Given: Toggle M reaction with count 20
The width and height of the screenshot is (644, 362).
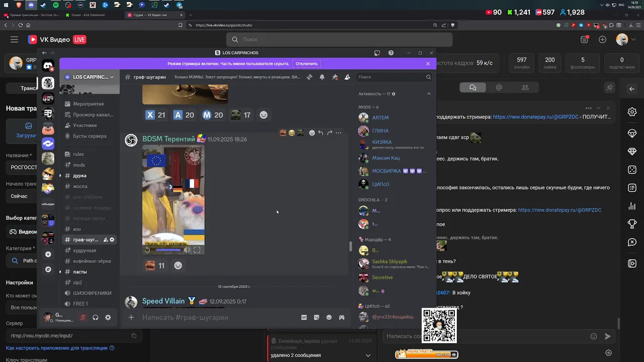Looking at the screenshot, I should (x=212, y=115).
